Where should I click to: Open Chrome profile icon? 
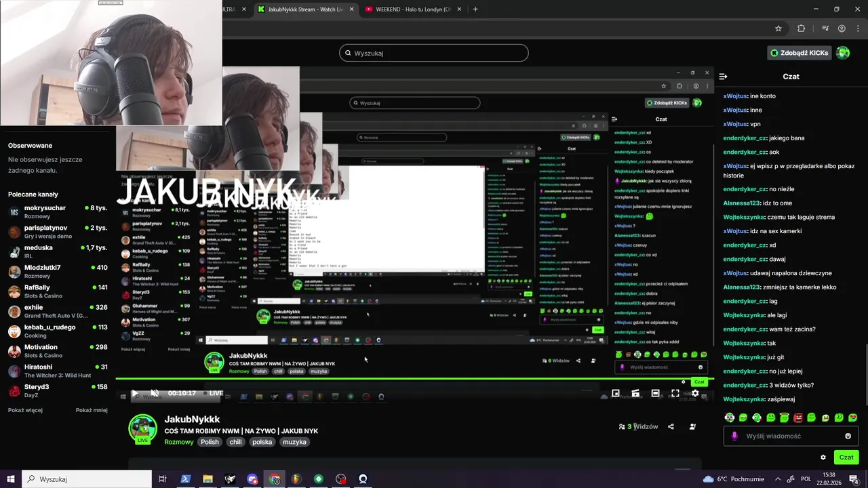click(x=842, y=28)
